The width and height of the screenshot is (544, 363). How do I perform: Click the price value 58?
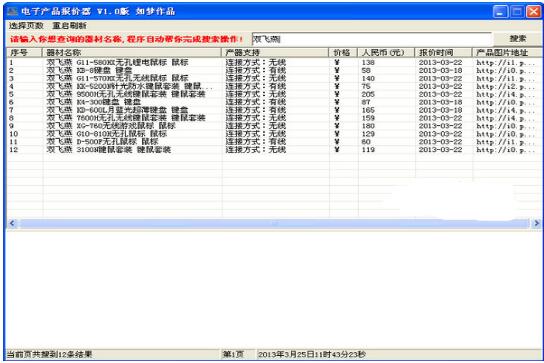pos(366,70)
